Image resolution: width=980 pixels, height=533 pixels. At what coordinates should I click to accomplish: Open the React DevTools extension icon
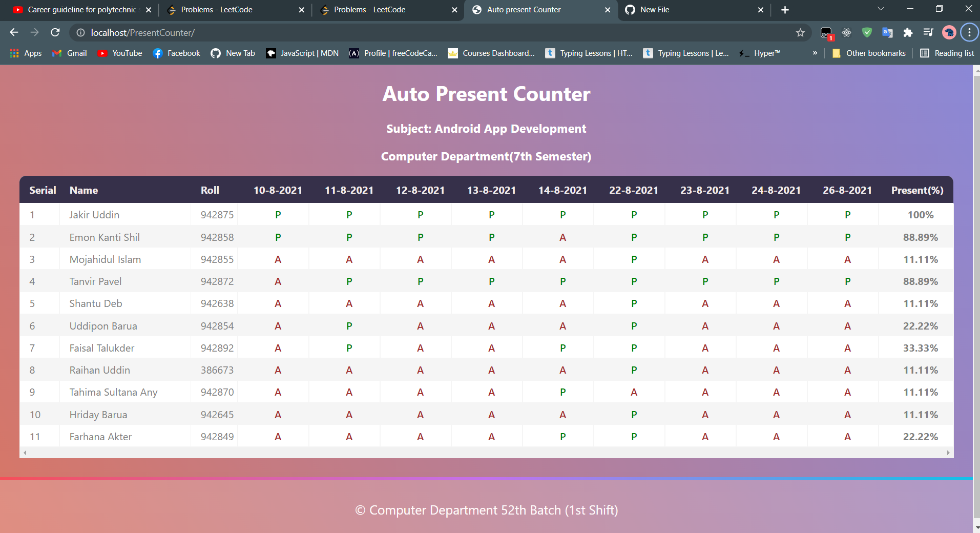[x=846, y=33]
